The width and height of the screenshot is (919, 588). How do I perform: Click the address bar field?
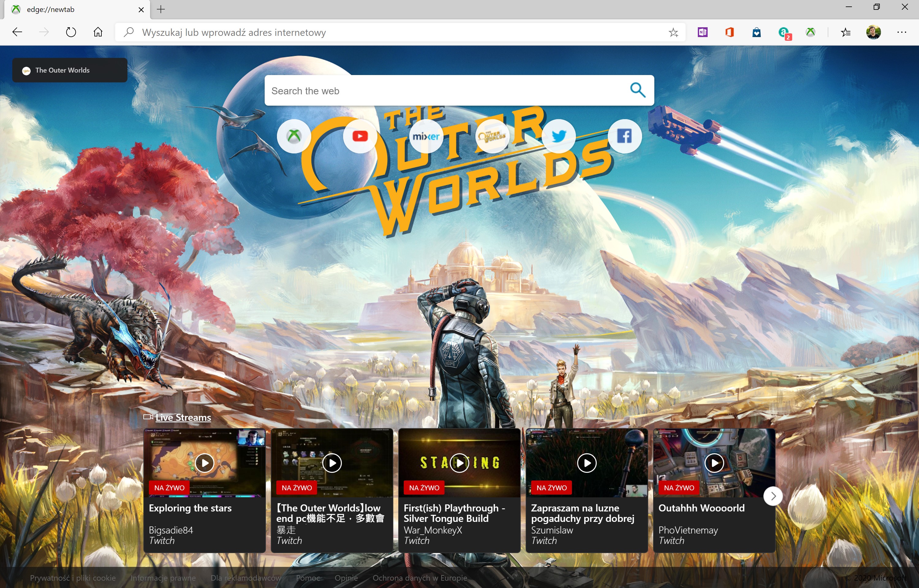pos(400,32)
